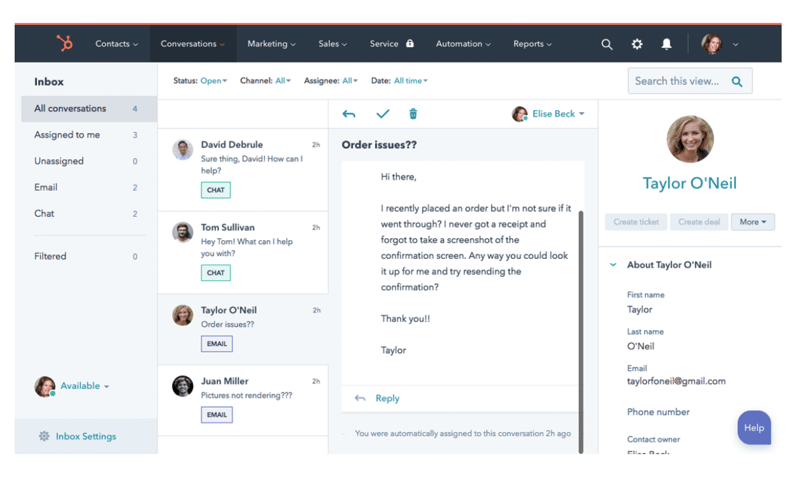This screenshot has width=795, height=477.
Task: Click the HubSpot sprocket logo
Action: (x=65, y=43)
